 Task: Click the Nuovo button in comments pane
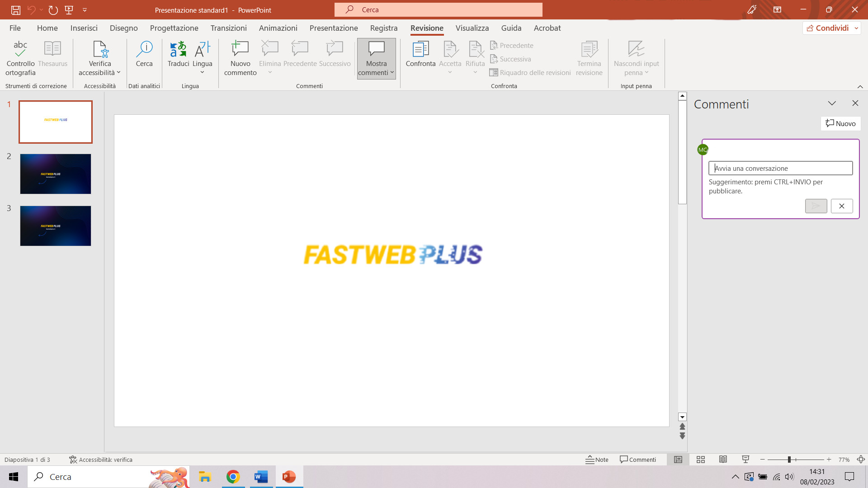click(840, 123)
